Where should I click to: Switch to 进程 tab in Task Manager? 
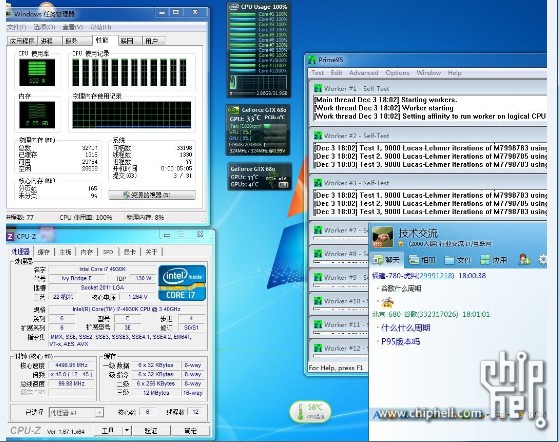(49, 41)
